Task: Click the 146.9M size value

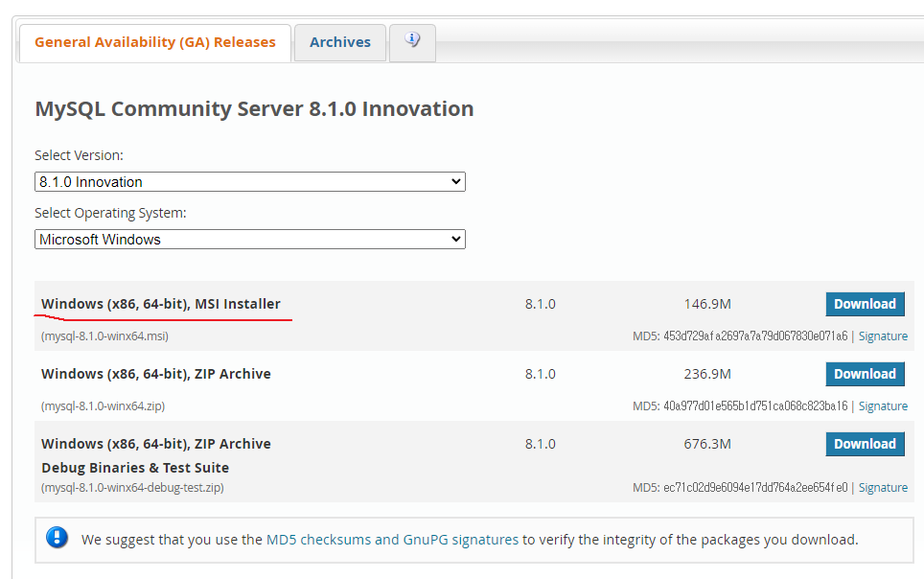Action: click(x=707, y=304)
